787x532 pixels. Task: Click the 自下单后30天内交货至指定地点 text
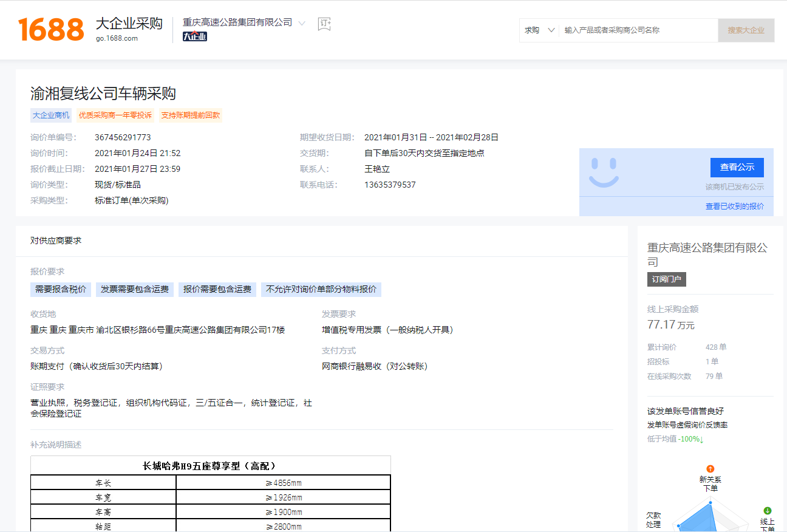tap(424, 153)
